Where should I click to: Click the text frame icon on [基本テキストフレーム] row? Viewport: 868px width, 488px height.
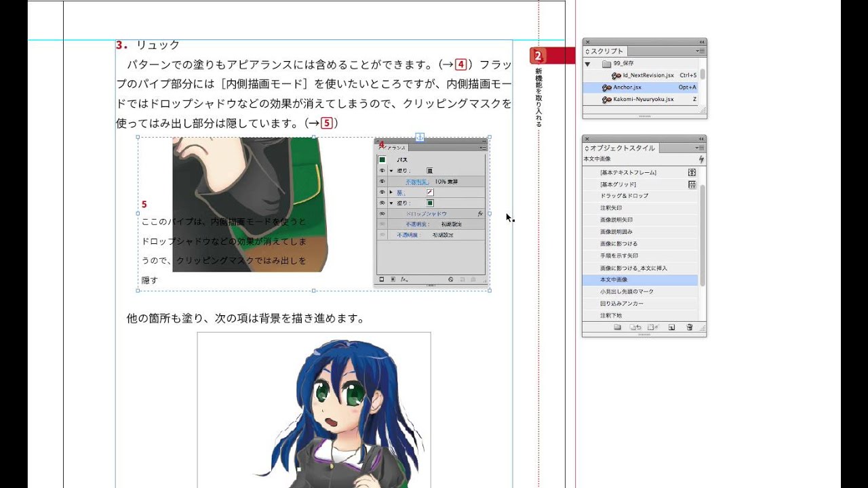click(692, 172)
